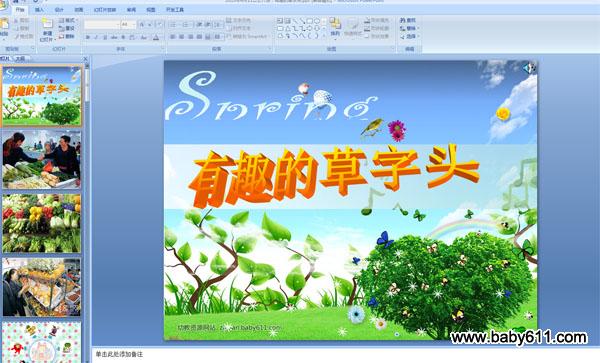Activate the Format Painter (格式刷)
Viewport: 600px width, 363px height.
pyautogui.click(x=24, y=37)
